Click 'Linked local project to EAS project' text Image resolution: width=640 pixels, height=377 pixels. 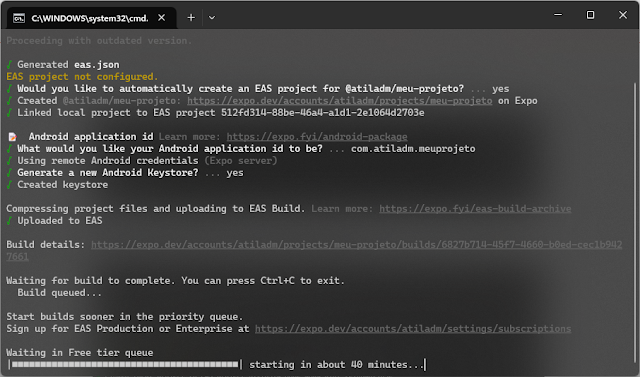pos(116,113)
